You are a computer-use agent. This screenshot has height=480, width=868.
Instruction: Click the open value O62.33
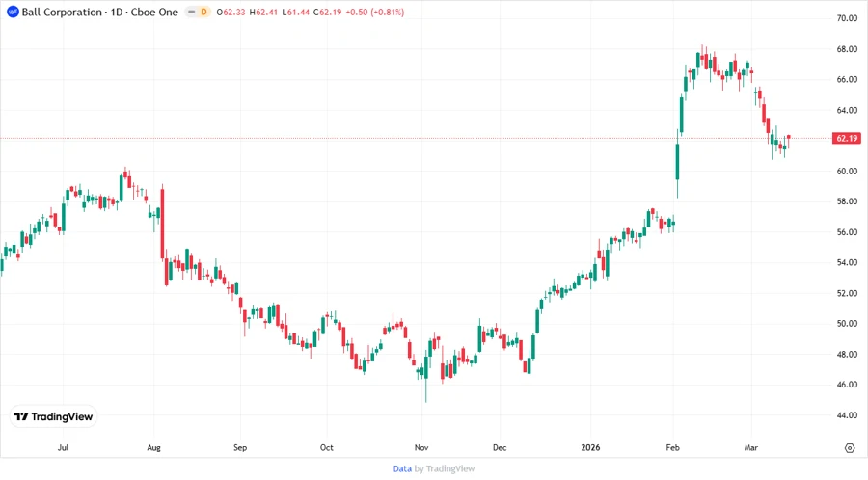point(231,13)
